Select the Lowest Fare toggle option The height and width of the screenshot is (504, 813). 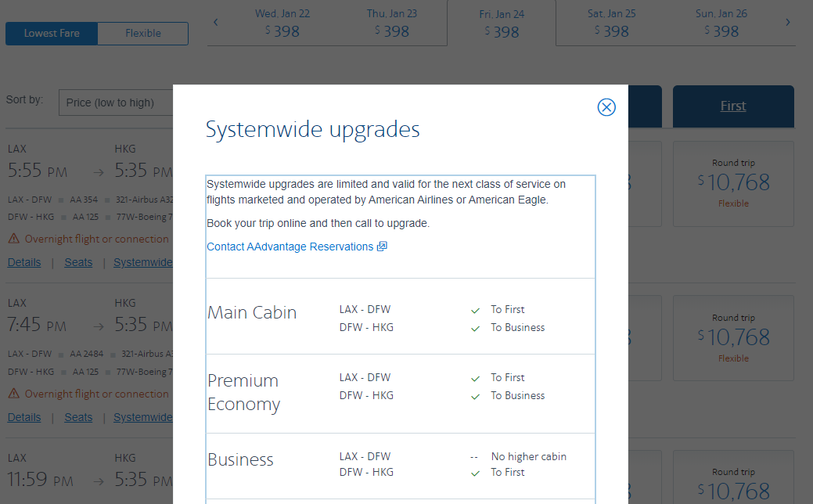pyautogui.click(x=52, y=34)
